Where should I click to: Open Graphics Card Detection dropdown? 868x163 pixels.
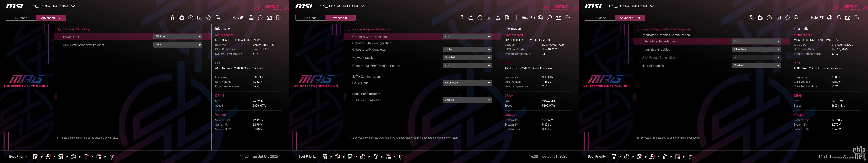[467, 37]
